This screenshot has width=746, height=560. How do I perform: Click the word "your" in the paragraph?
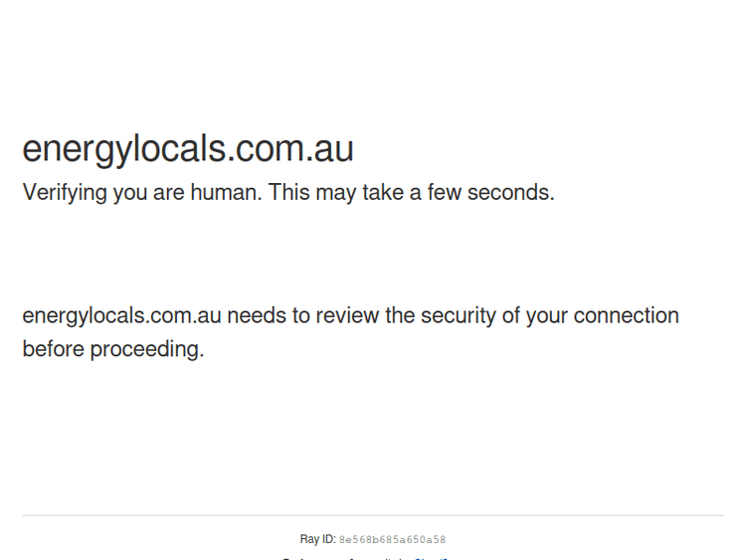point(547,316)
